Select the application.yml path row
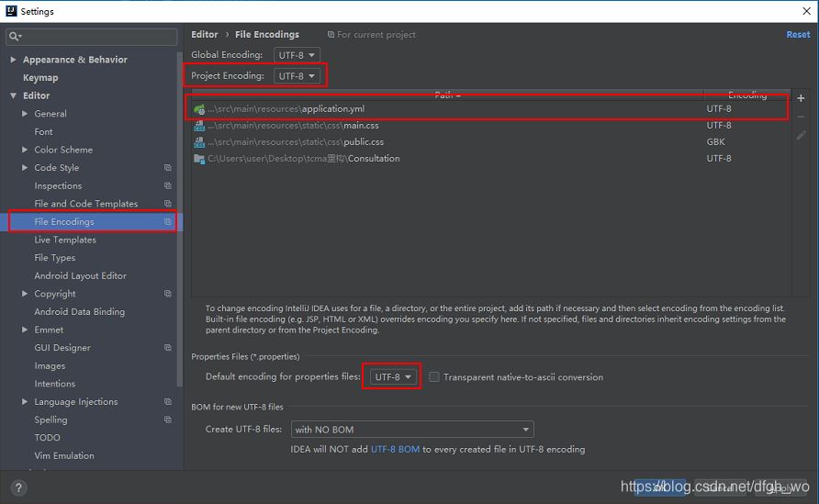 490,109
